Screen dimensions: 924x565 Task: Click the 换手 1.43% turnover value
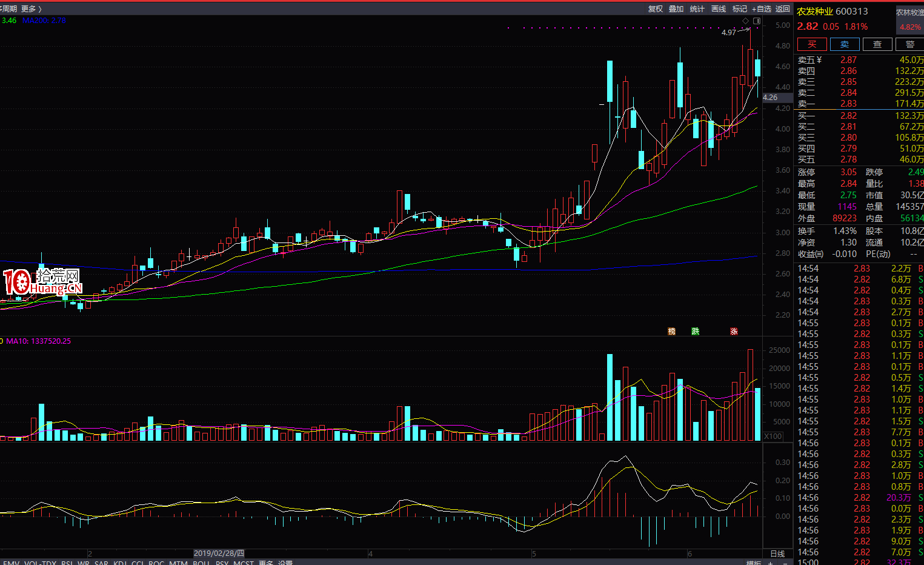point(845,231)
